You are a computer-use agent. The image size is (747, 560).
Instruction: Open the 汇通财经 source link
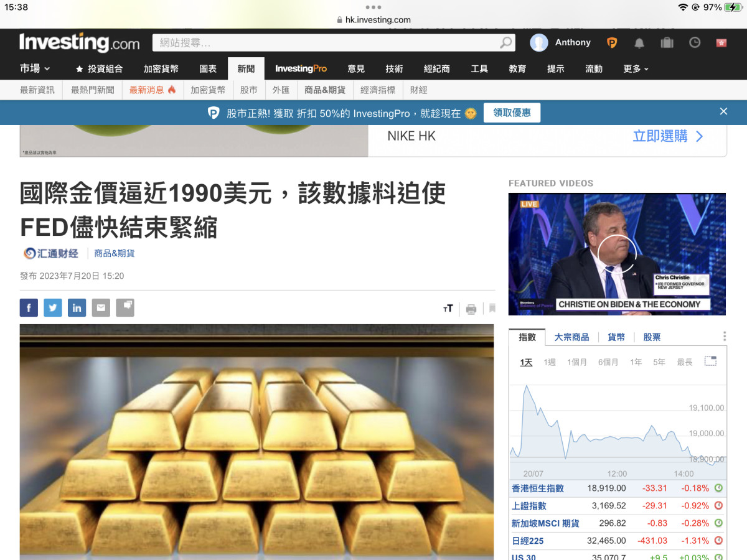click(x=51, y=253)
